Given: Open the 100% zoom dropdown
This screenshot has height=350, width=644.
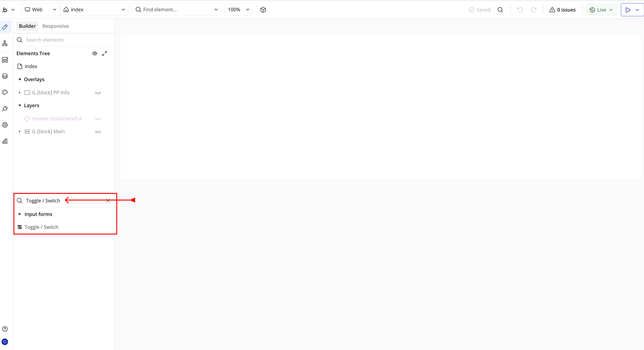Looking at the screenshot, I should (x=239, y=10).
